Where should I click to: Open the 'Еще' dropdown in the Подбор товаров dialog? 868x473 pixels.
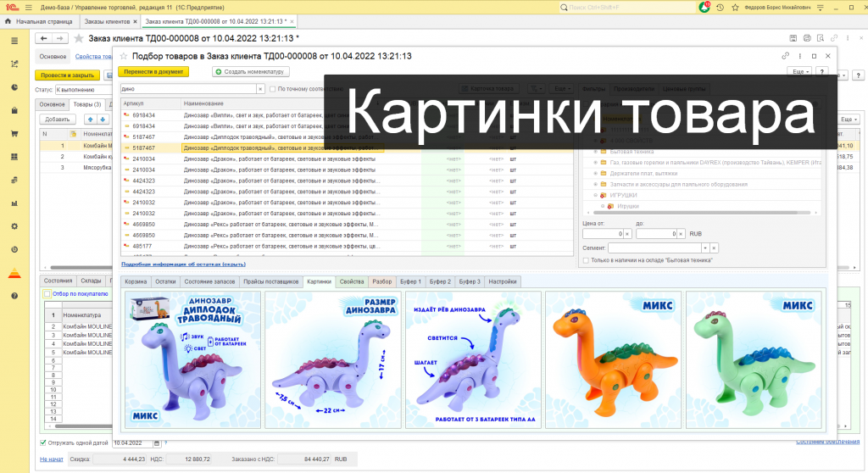pyautogui.click(x=800, y=71)
